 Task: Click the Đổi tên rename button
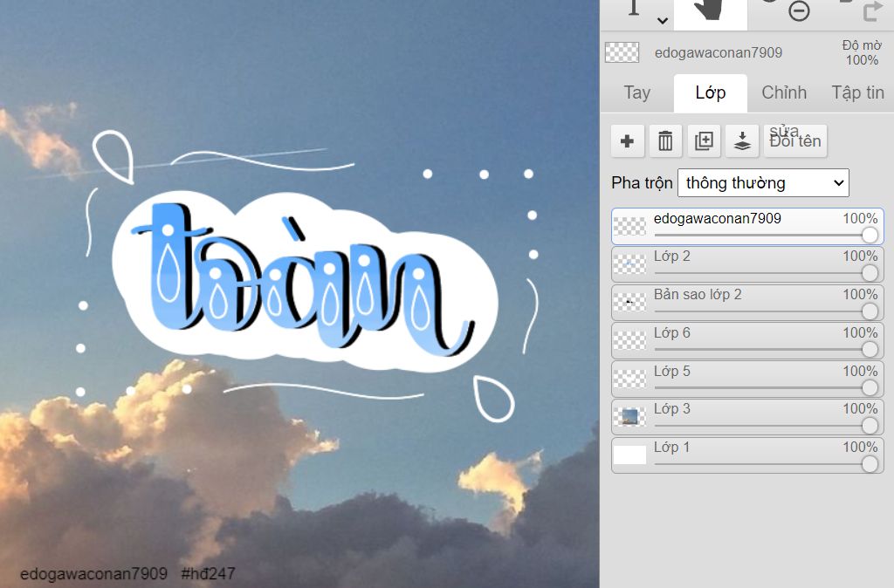(x=794, y=140)
